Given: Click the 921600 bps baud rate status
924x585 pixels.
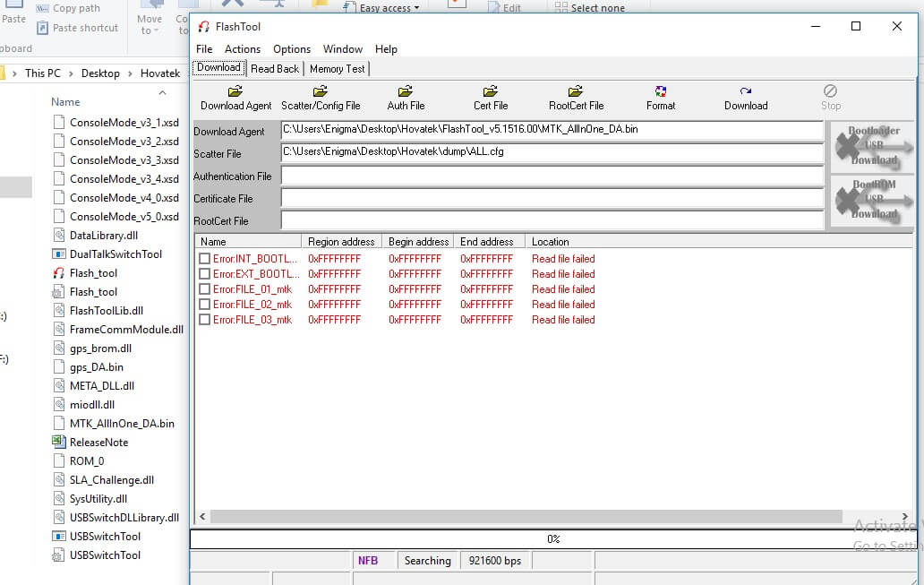Looking at the screenshot, I should [x=494, y=560].
